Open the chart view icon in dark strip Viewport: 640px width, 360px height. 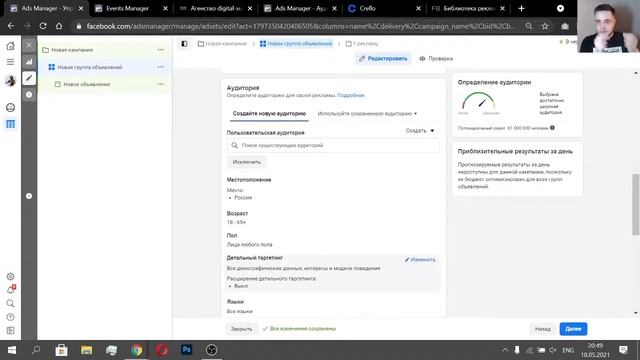click(29, 62)
